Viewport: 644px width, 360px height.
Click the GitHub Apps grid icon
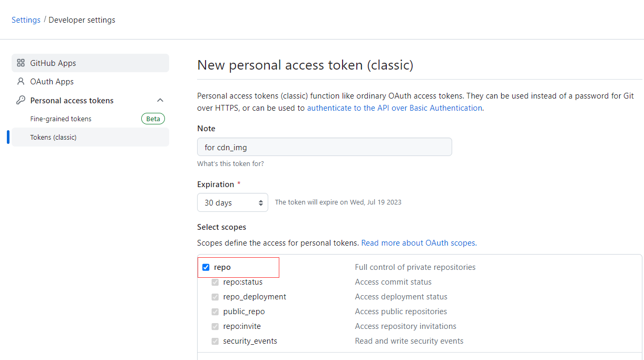tap(21, 63)
